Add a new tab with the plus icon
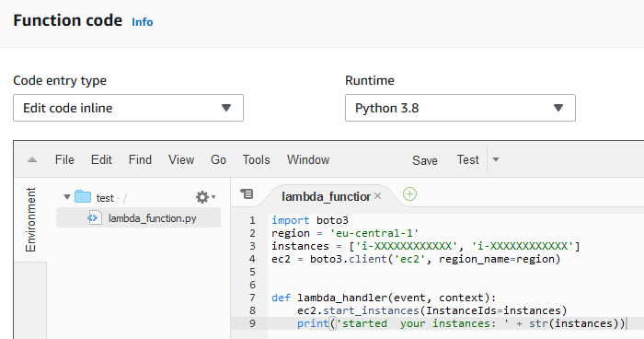The image size is (644, 339). click(x=409, y=194)
